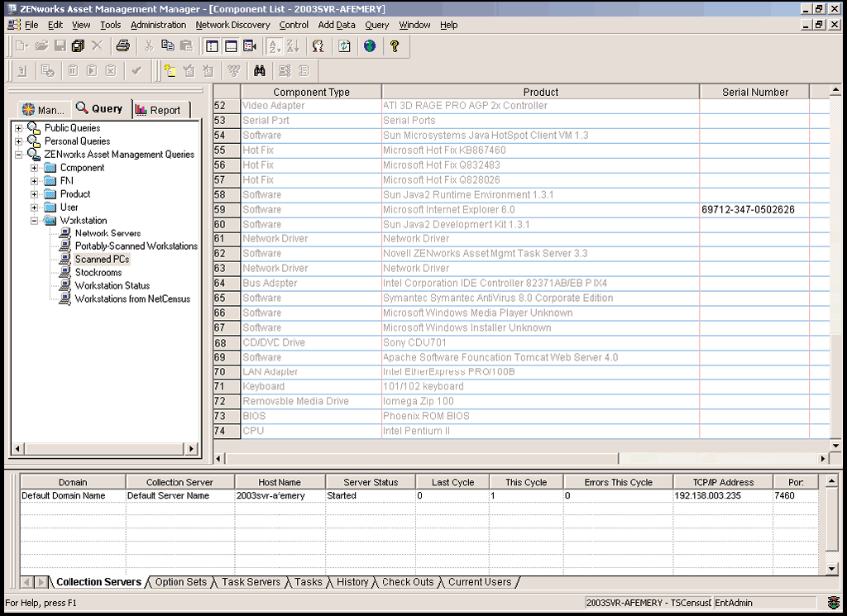Viewport: 847px width, 616px height.
Task: Switch to the Option Sets tab
Action: coord(181,582)
